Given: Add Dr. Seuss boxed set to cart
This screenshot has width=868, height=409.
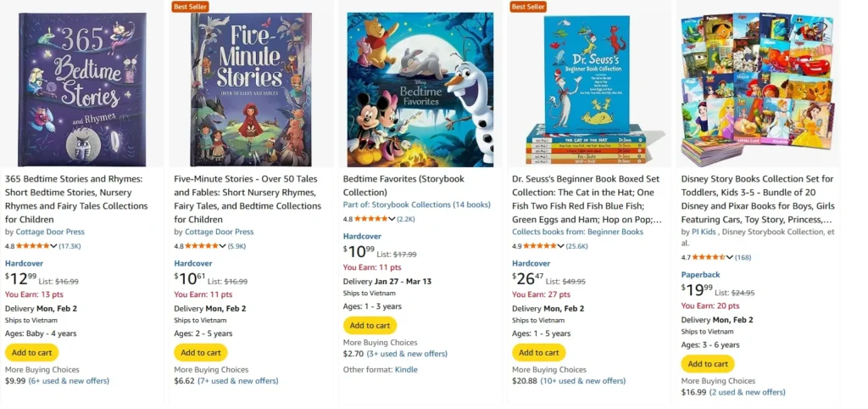Looking at the screenshot, I should [538, 353].
